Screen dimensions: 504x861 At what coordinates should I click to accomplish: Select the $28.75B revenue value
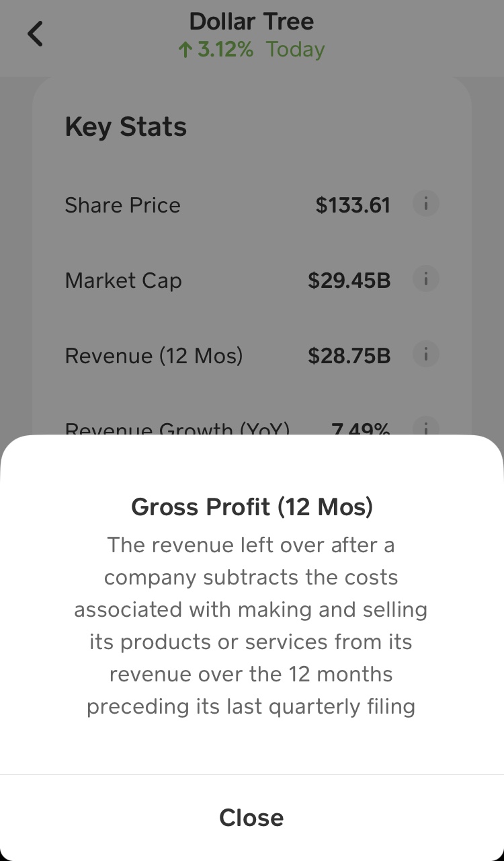(349, 356)
